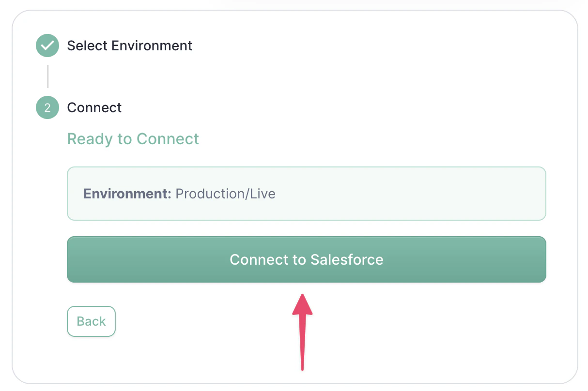Click the white check inside green circle
Screen dimensions: 588x391
[47, 46]
